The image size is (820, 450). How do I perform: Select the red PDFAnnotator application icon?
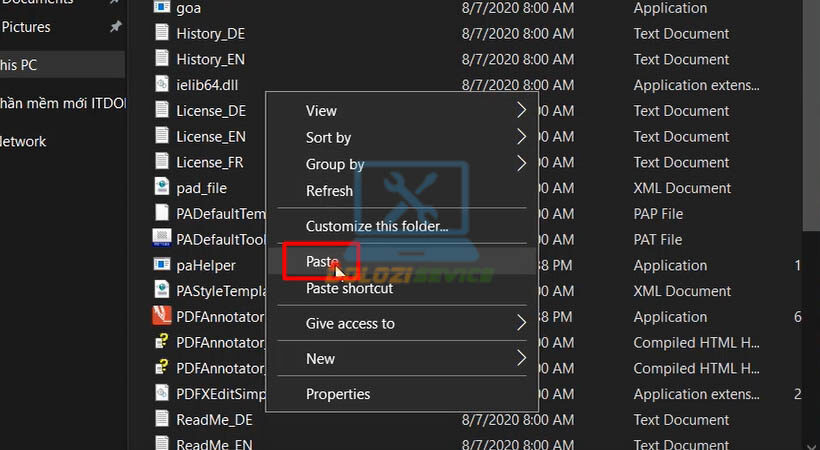[162, 316]
